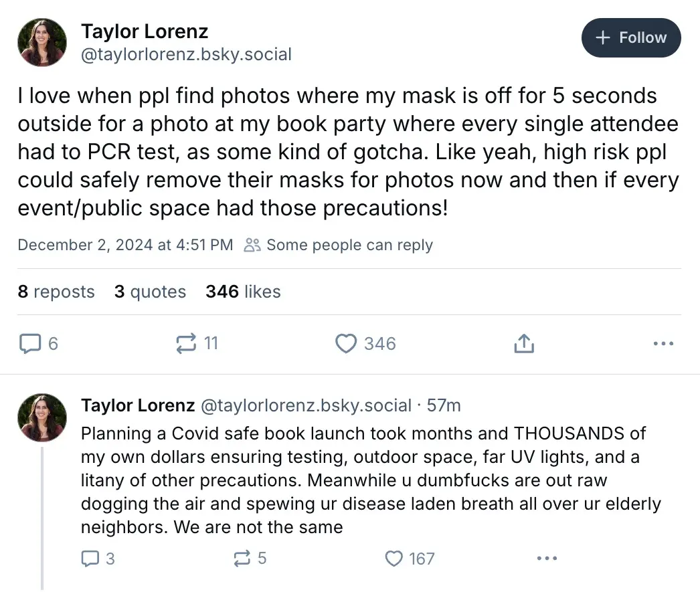This screenshot has height=592, width=700.
Task: Open more options menu on main post
Action: pos(663,344)
